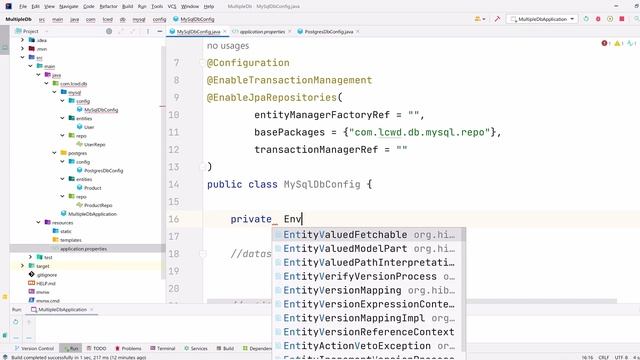The height and width of the screenshot is (360, 640).
Task: Open the Refactor menu
Action: pos(109,6)
